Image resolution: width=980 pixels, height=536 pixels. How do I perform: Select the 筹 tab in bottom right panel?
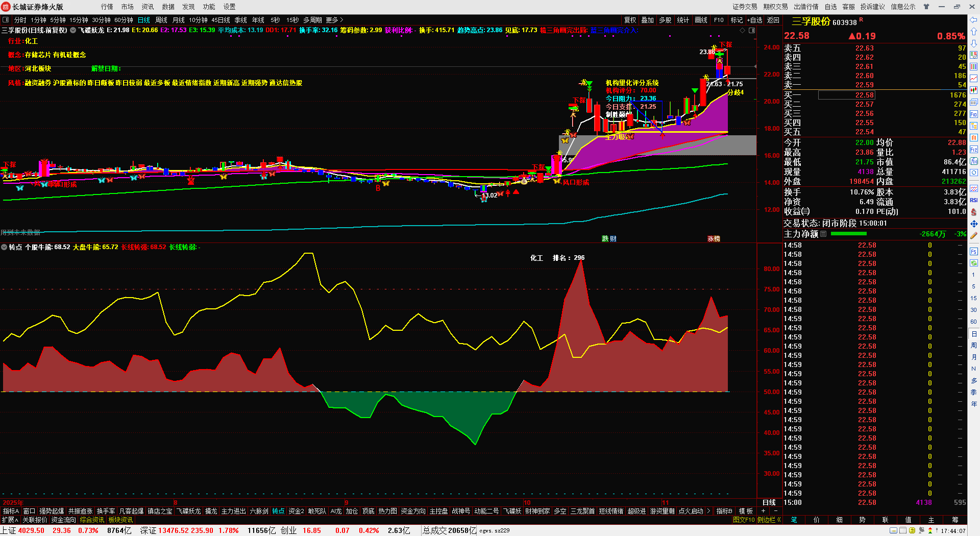pyautogui.click(x=954, y=520)
